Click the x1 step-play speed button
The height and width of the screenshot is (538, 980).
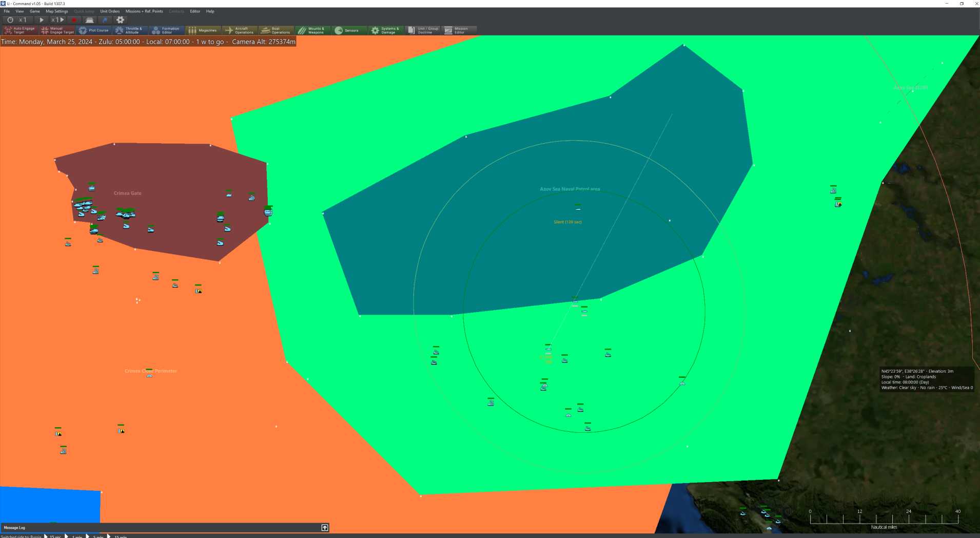57,20
